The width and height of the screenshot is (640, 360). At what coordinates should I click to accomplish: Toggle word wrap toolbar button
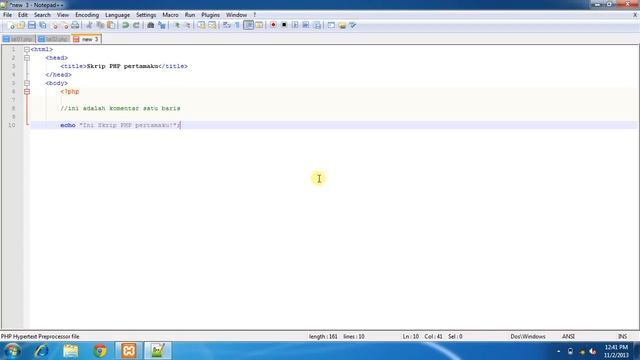click(227, 25)
